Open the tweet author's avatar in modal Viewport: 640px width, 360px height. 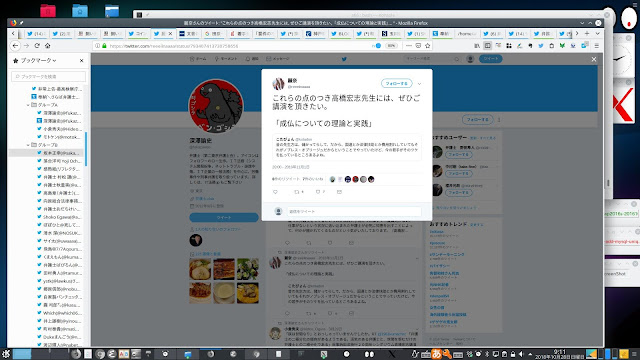278,83
